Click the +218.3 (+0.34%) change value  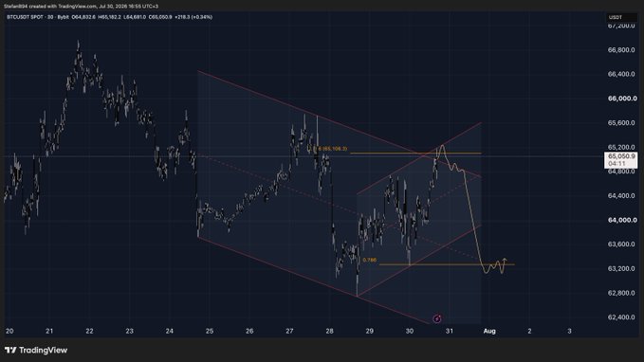(x=193, y=17)
